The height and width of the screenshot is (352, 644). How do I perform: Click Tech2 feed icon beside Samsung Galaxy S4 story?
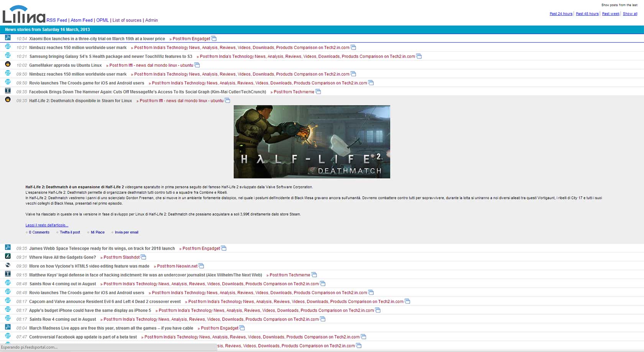pos(8,55)
